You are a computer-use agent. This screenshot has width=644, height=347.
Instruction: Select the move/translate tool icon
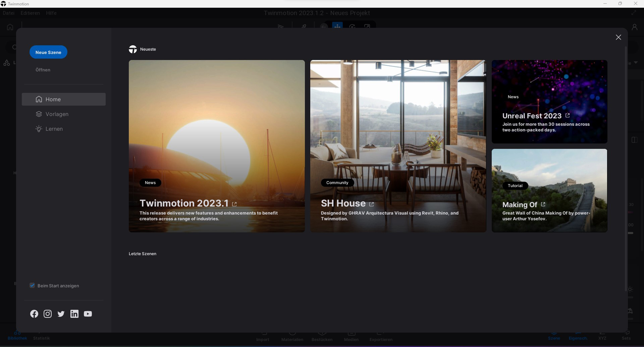point(337,26)
